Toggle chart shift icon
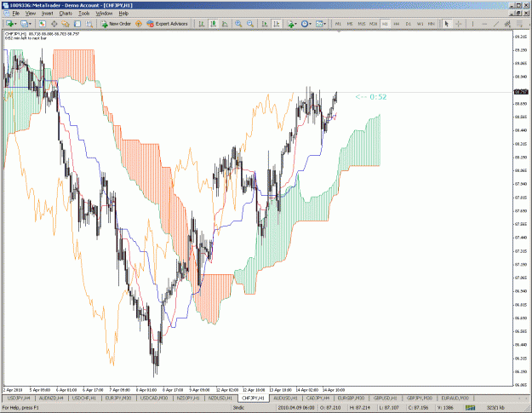Screen dimensions: 532x413 277,24
